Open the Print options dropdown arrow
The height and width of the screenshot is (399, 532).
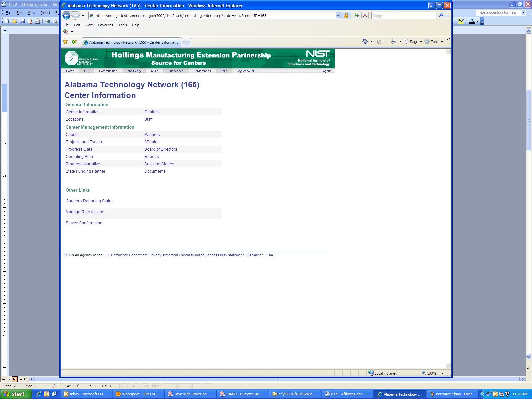tap(400, 42)
